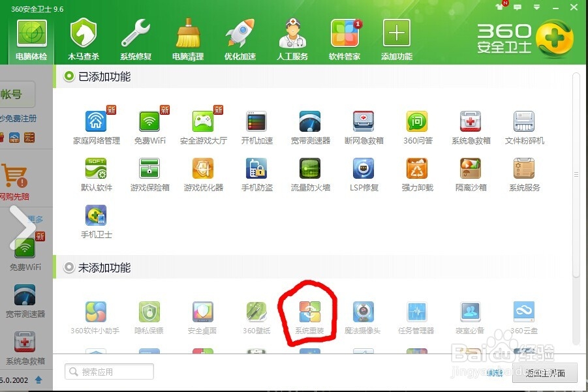
Task: Open 系统急救箱 in added functions grid
Action: (471, 127)
